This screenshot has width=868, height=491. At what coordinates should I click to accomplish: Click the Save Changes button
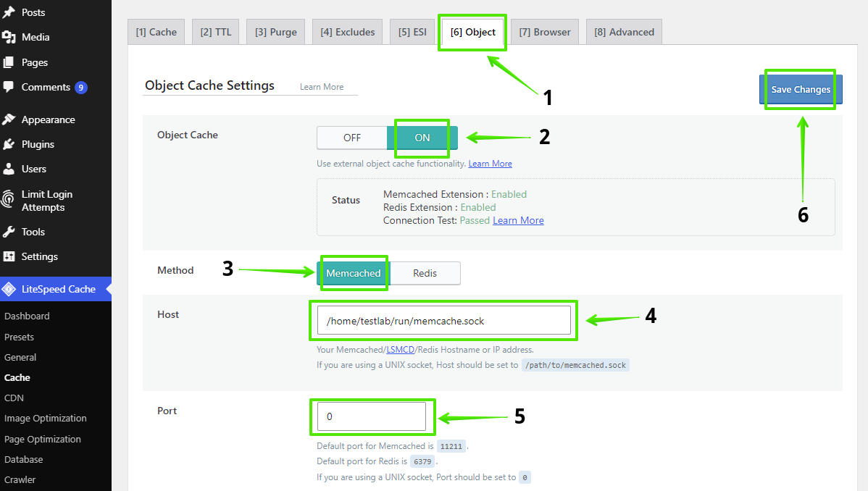coord(801,90)
